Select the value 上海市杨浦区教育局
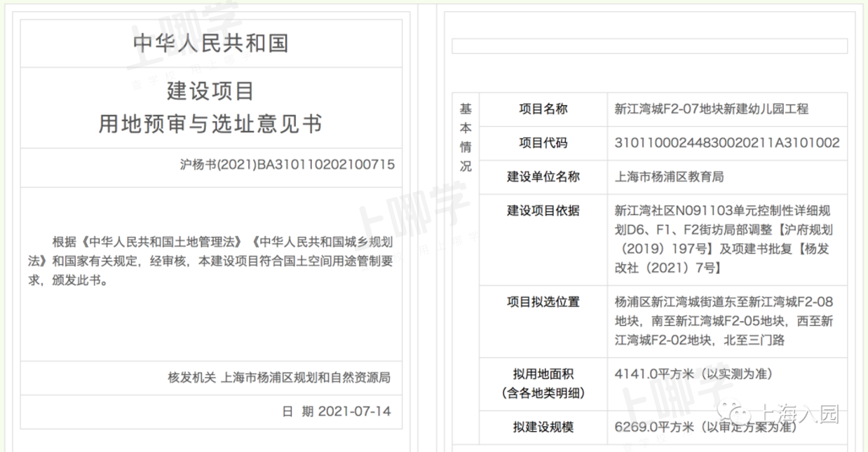 coord(669,177)
